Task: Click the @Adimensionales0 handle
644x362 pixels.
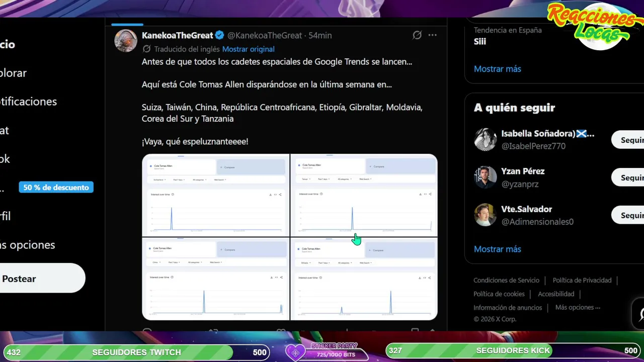Action: coord(537,222)
